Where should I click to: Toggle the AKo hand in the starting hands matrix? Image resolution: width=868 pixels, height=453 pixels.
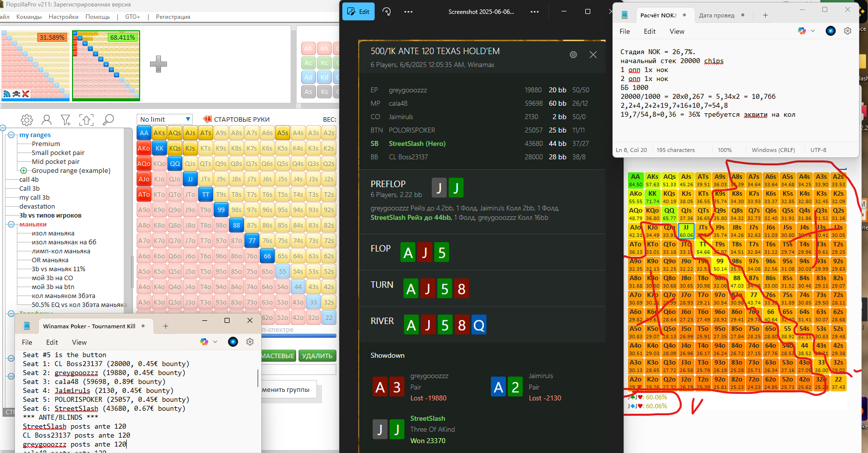pyautogui.click(x=144, y=148)
